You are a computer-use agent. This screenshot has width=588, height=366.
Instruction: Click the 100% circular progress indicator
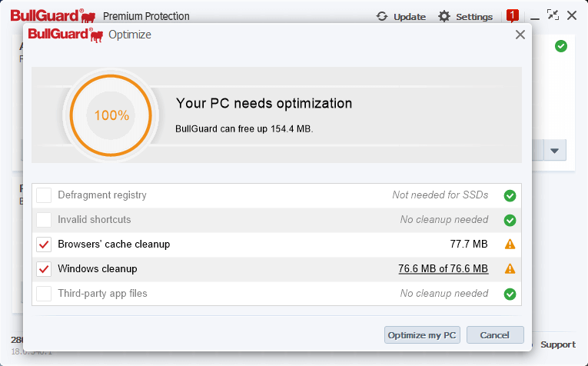[111, 115]
